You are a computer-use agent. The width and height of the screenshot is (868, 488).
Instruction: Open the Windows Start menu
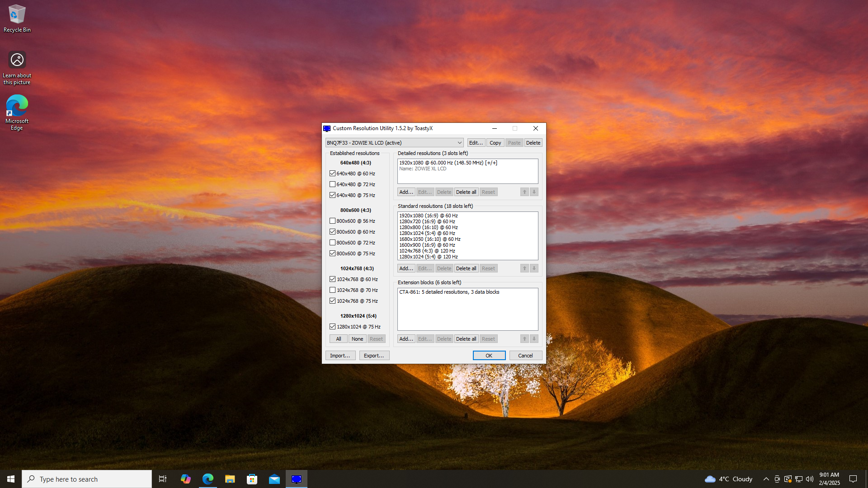point(11,479)
